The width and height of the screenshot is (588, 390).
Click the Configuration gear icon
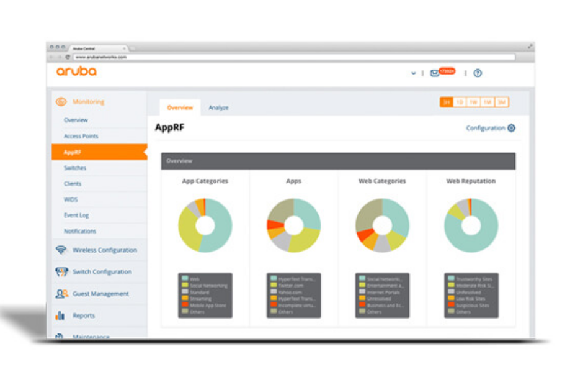511,128
